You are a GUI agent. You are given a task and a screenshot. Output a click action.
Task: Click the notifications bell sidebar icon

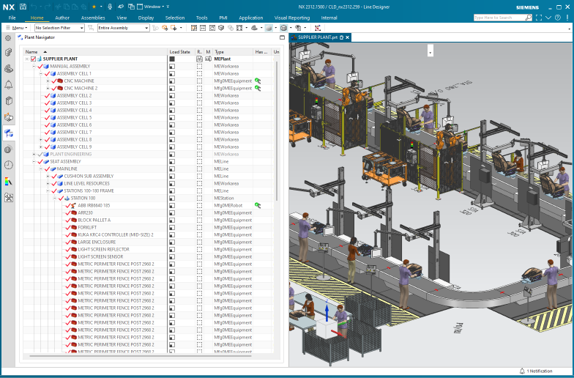(x=9, y=85)
